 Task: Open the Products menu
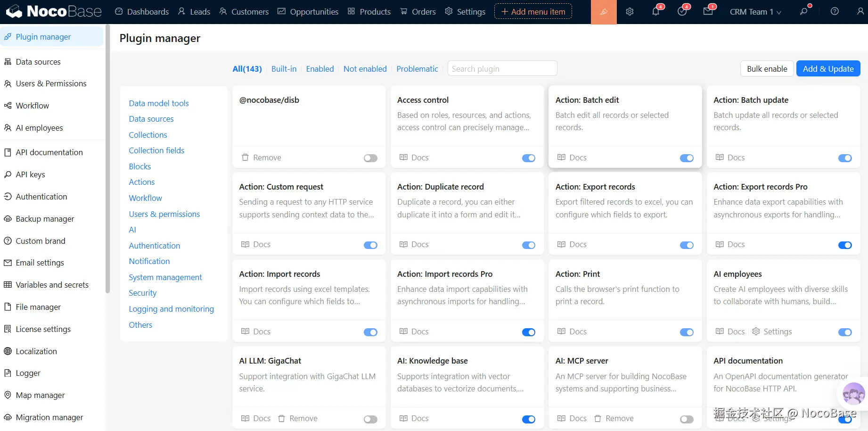(x=369, y=12)
